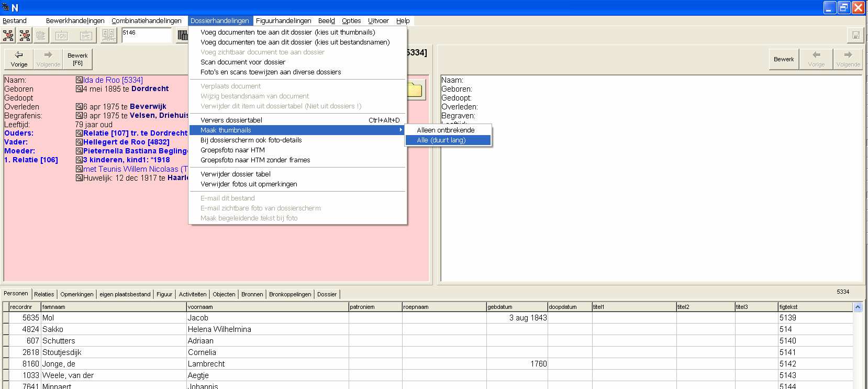Click magnifier icon beside Hellegert de Roo [4832]

[79, 142]
